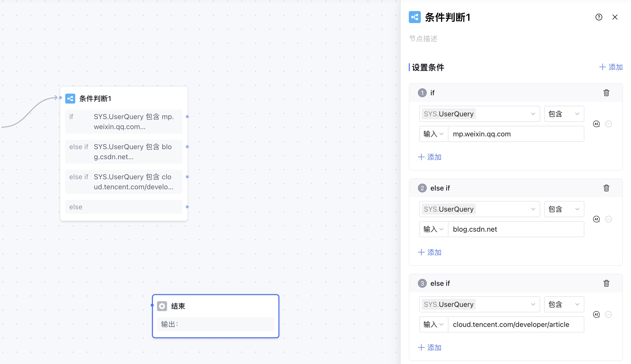Click 添加 under the first if condition
The width and height of the screenshot is (631, 364).
(x=429, y=157)
